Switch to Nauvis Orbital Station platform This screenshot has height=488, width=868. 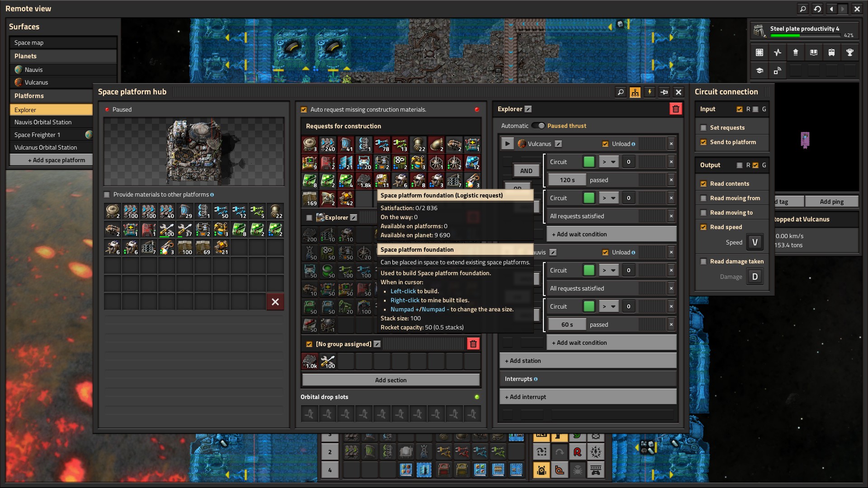51,122
